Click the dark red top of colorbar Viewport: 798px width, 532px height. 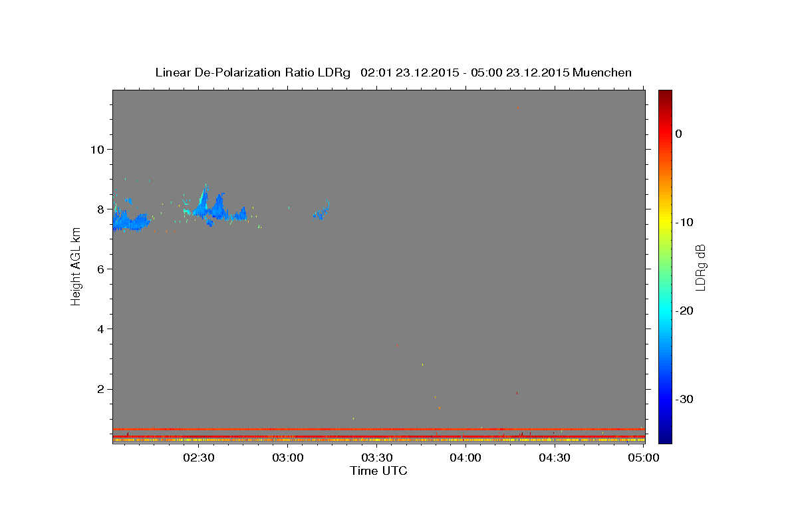click(665, 94)
